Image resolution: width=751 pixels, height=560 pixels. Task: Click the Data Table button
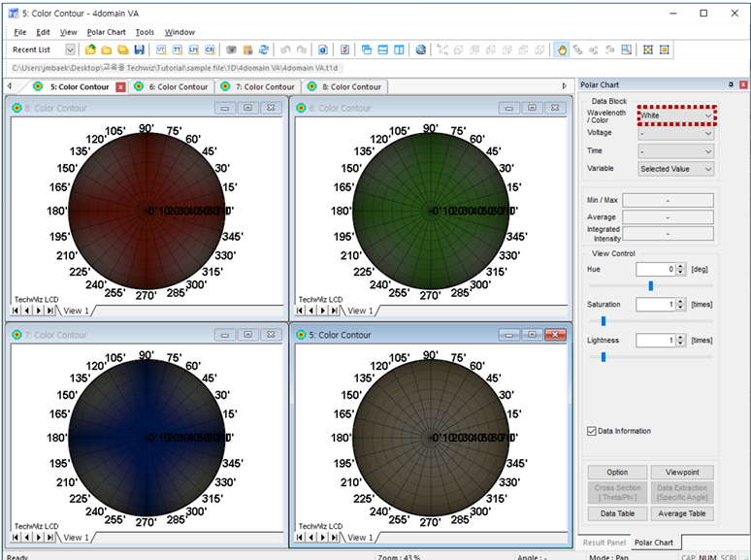[617, 513]
